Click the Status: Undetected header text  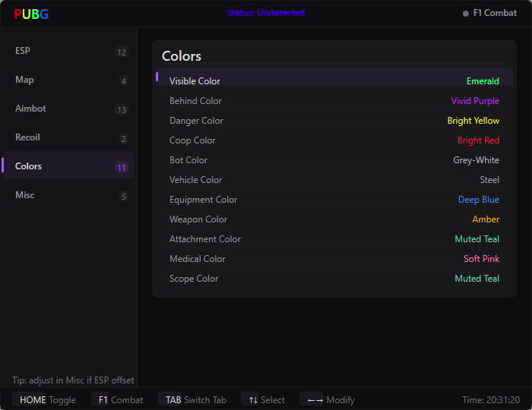tap(266, 13)
